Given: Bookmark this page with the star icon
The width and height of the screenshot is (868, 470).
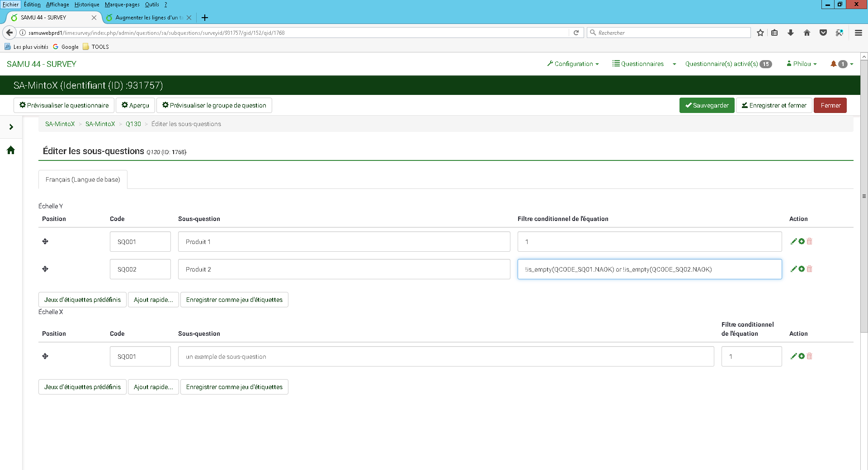Looking at the screenshot, I should coord(760,33).
